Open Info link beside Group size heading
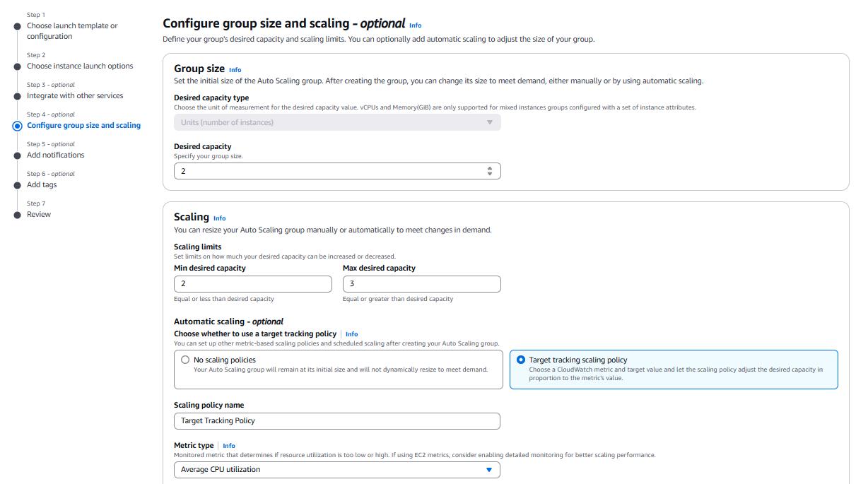 coord(235,70)
